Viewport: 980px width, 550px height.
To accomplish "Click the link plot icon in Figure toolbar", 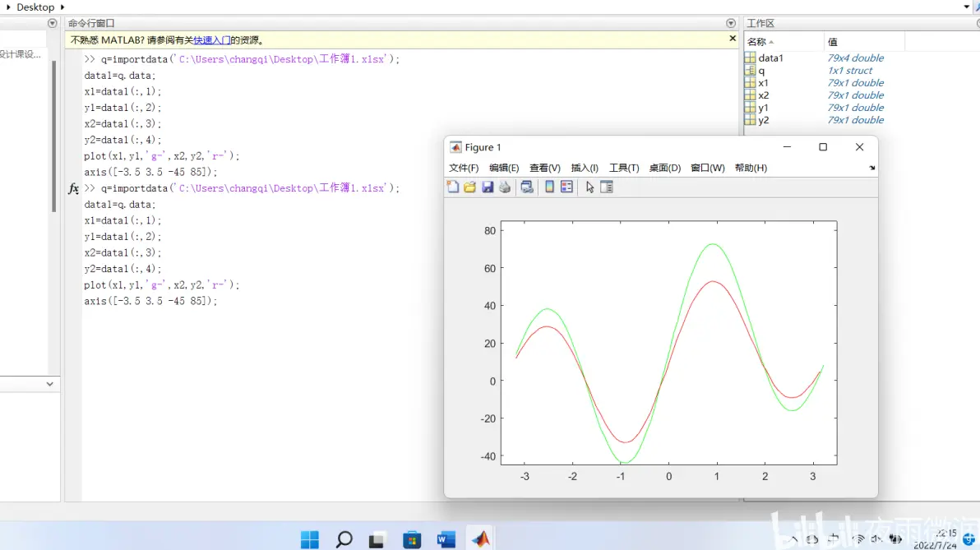I will click(527, 187).
